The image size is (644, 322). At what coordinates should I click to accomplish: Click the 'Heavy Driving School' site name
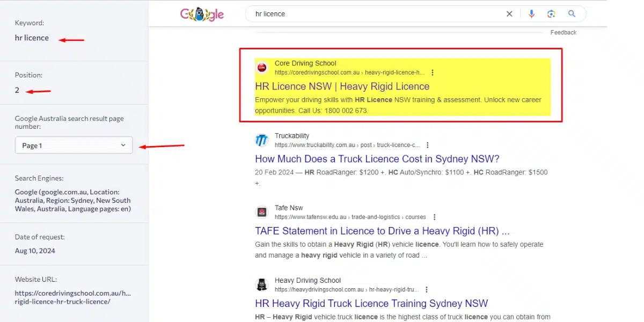[x=308, y=280]
